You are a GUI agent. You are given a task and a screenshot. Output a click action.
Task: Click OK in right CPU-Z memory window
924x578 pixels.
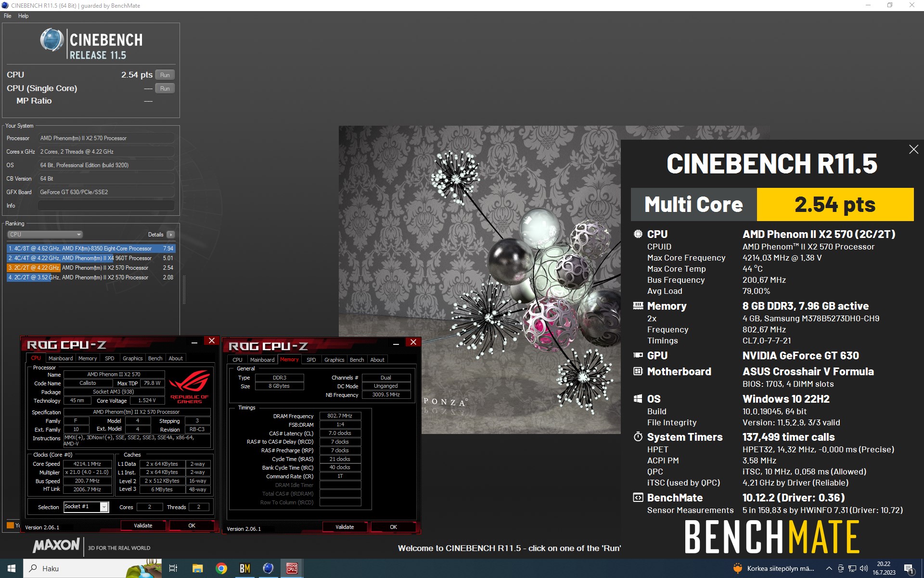393,527
